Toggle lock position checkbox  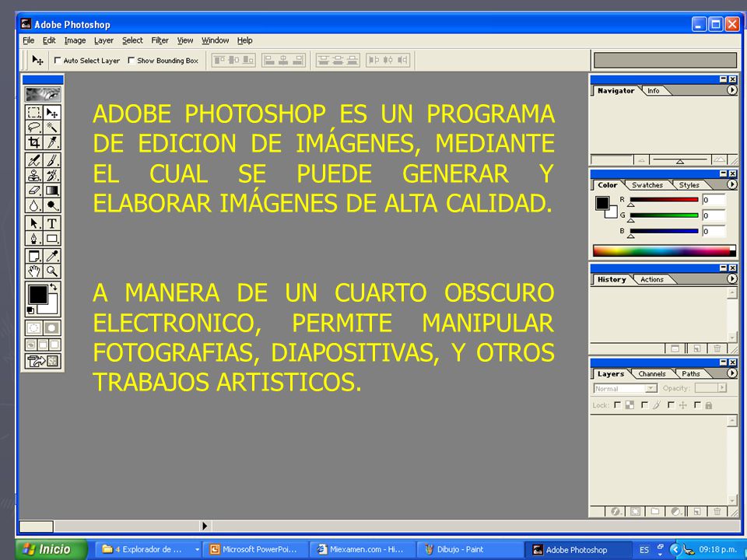point(671,405)
